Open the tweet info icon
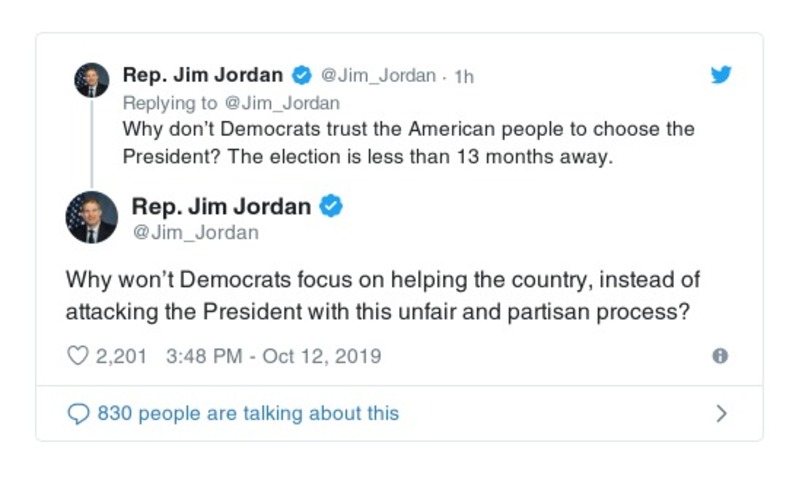The height and width of the screenshot is (490, 799). pyautogui.click(x=719, y=356)
